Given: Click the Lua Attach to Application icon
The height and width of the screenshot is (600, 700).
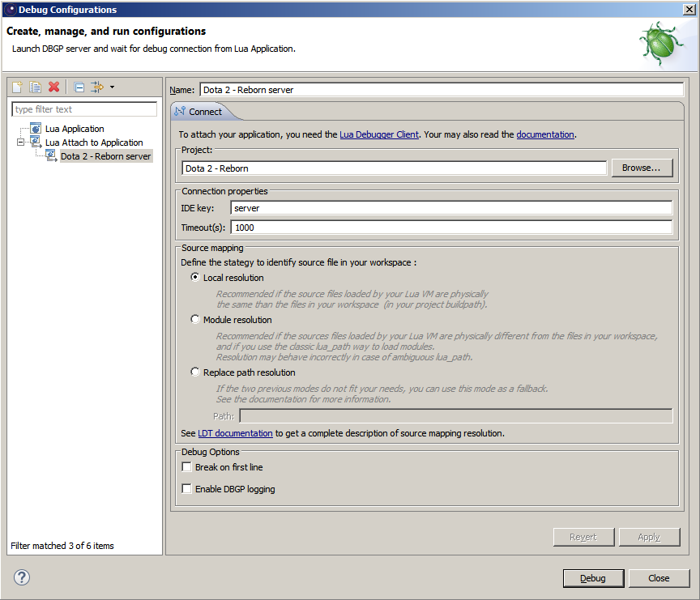Looking at the screenshot, I should click(36, 143).
